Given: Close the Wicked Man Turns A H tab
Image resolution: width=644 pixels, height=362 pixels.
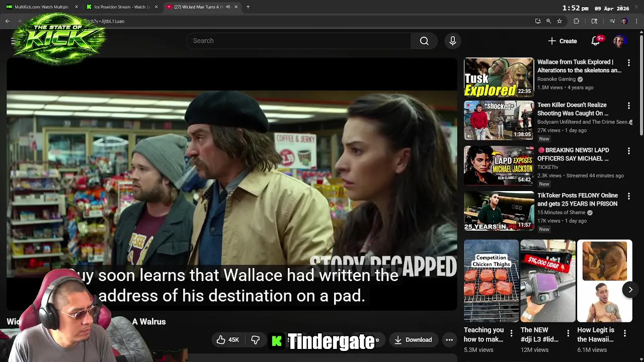Looking at the screenshot, I should click(x=235, y=7).
